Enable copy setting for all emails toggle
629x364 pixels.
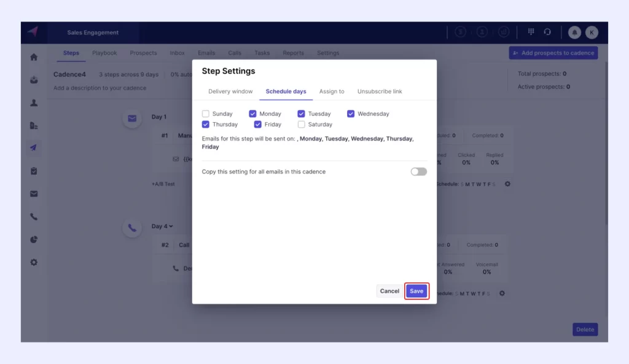[418, 172]
